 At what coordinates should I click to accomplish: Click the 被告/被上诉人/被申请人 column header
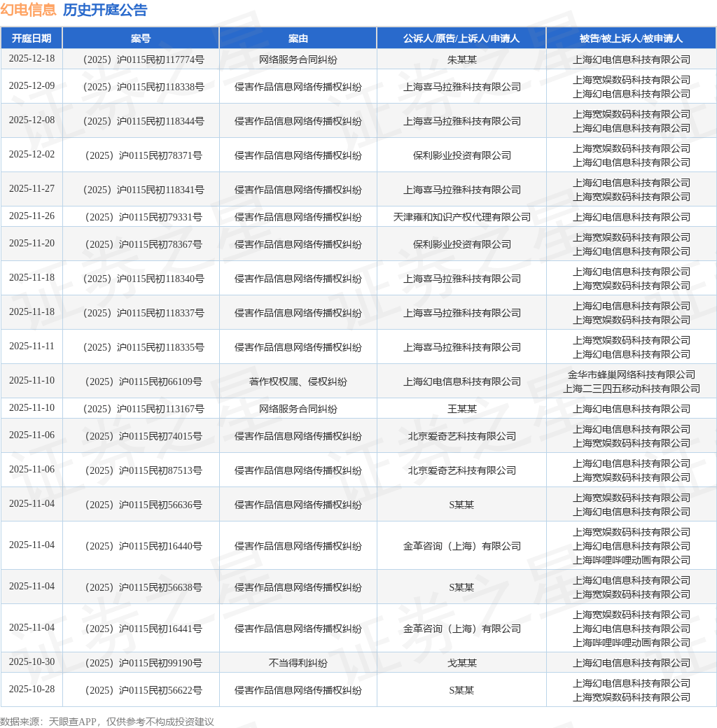(631, 38)
